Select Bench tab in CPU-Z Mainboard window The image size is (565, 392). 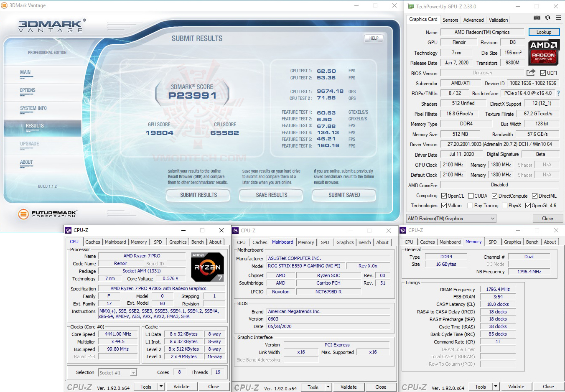(364, 242)
